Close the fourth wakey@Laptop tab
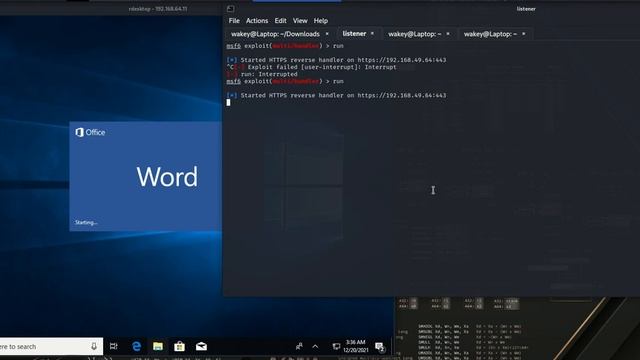 [x=524, y=34]
